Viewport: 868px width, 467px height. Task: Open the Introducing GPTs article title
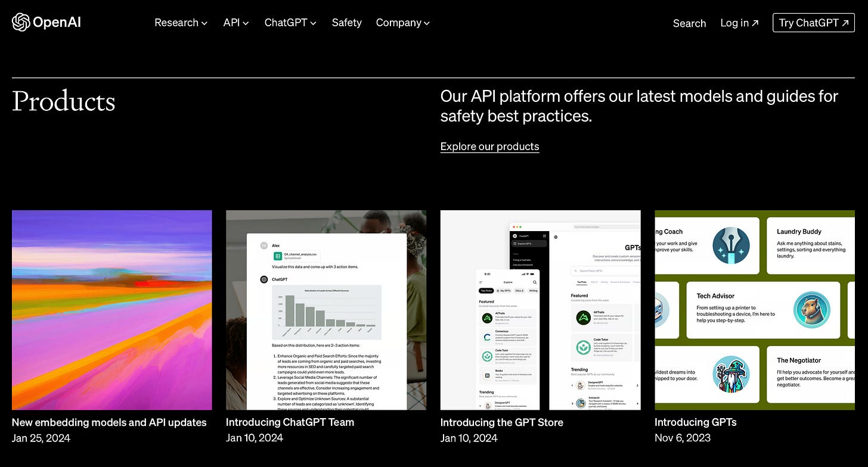695,422
